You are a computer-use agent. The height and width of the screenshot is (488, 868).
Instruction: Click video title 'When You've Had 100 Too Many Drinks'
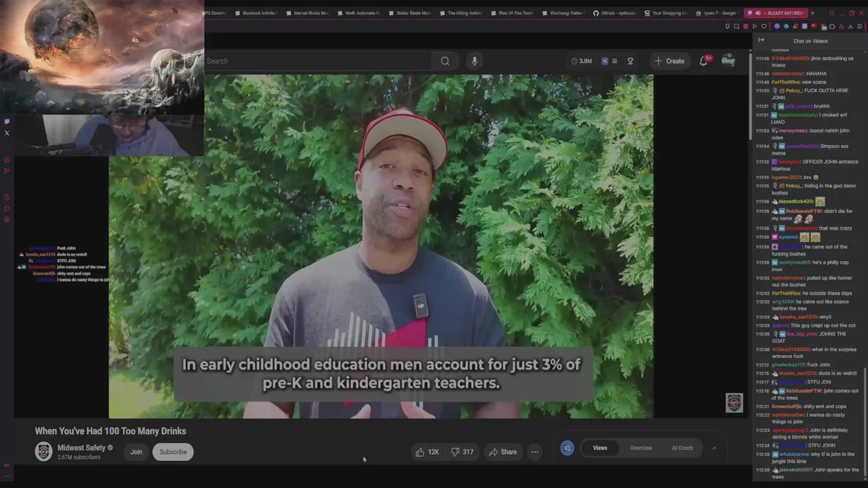coord(111,431)
